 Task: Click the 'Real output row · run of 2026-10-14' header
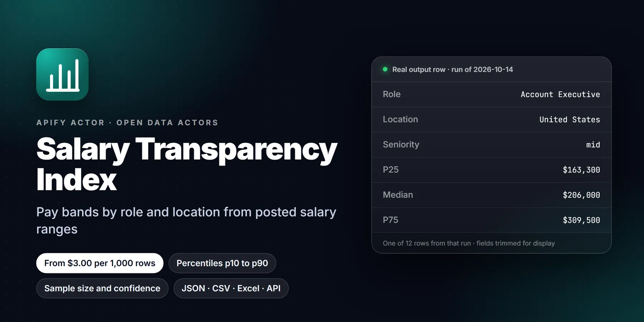(x=453, y=69)
